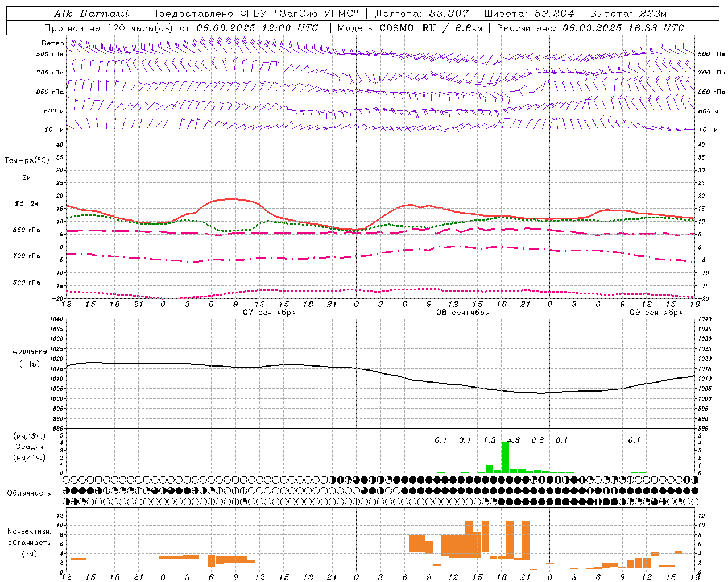Select the Высота: 223м text
The image size is (728, 582).
(x=628, y=14)
